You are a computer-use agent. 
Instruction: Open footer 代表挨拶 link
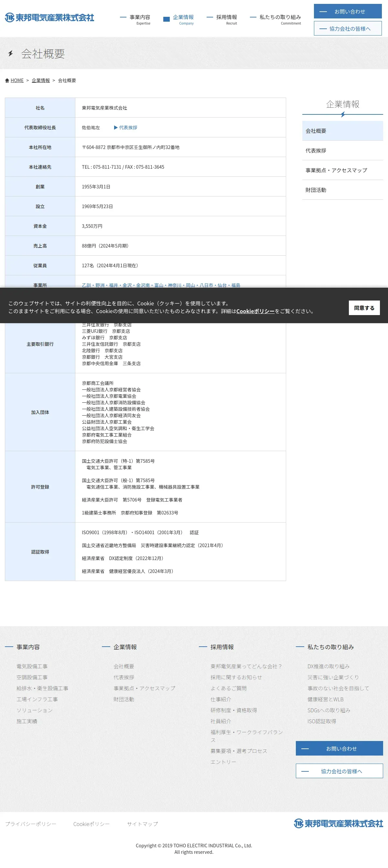pyautogui.click(x=124, y=677)
